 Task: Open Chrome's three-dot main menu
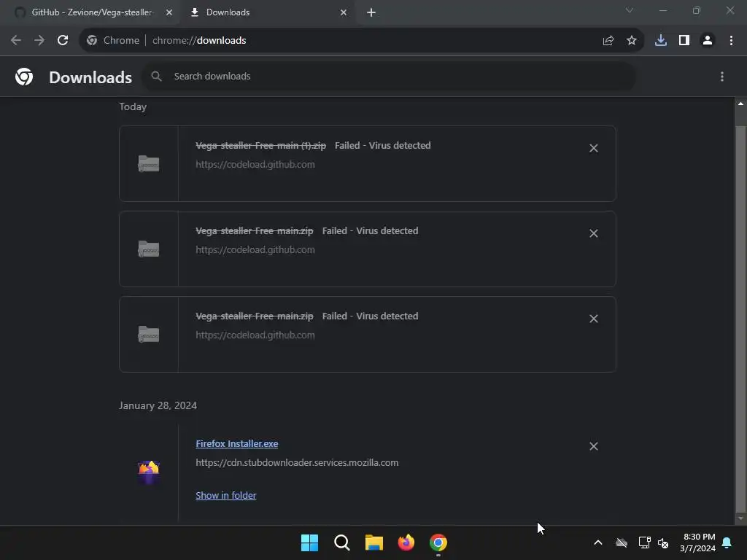point(731,41)
